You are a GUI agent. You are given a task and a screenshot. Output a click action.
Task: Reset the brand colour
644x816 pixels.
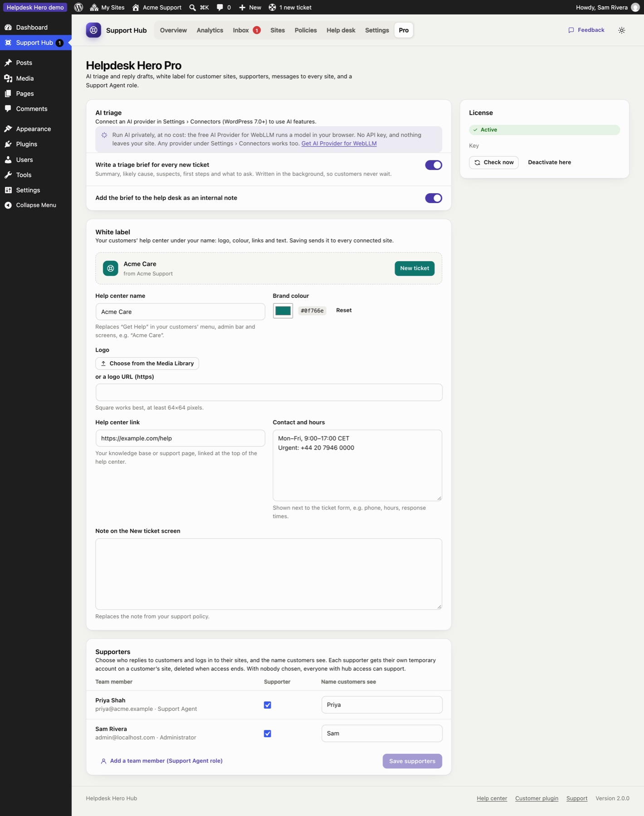[x=344, y=311]
